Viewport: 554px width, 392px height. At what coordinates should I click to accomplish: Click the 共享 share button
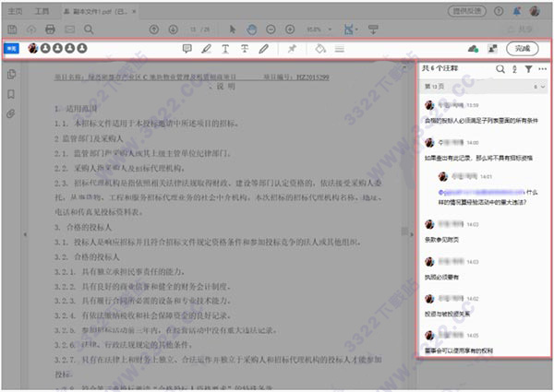(520, 30)
